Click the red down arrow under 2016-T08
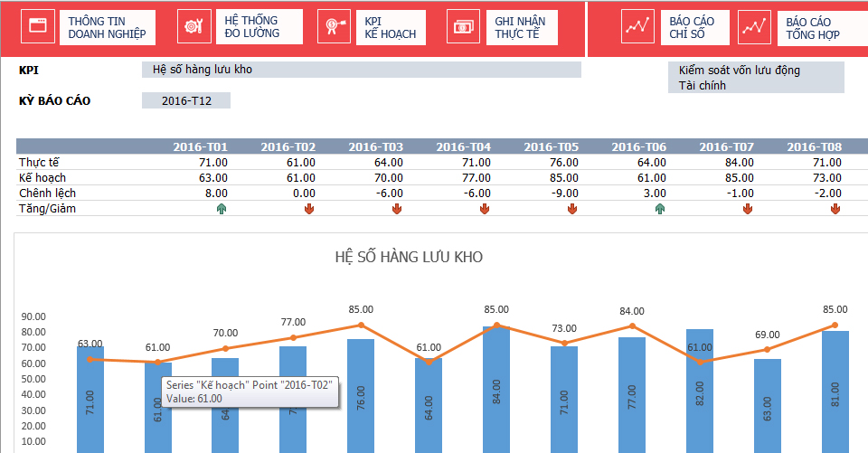This screenshot has height=453, width=868. click(835, 209)
